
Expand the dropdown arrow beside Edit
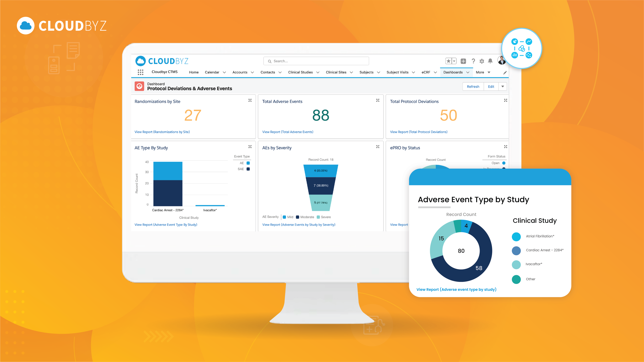pyautogui.click(x=503, y=86)
